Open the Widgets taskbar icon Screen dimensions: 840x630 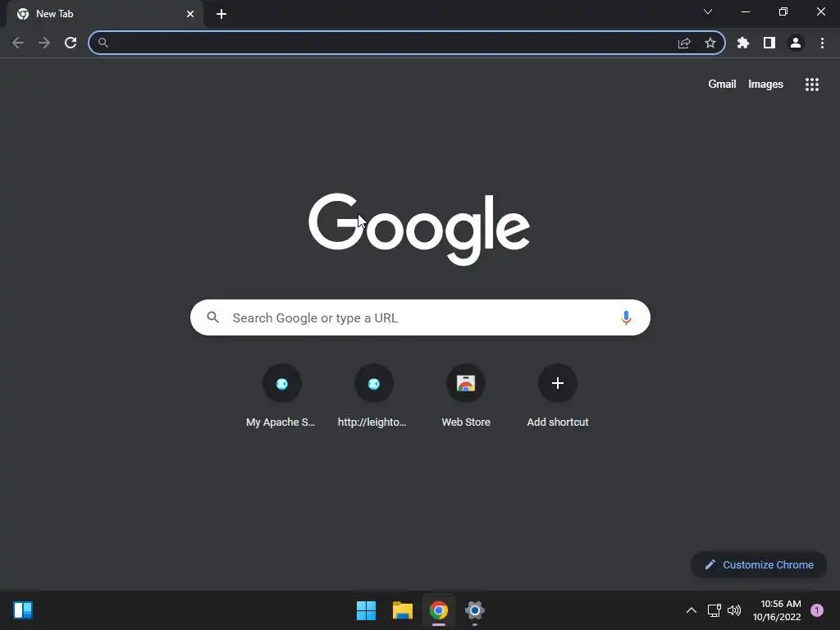(23, 610)
